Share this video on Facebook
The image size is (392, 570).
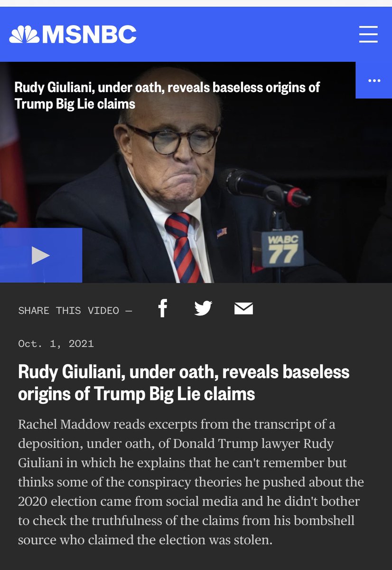(163, 309)
